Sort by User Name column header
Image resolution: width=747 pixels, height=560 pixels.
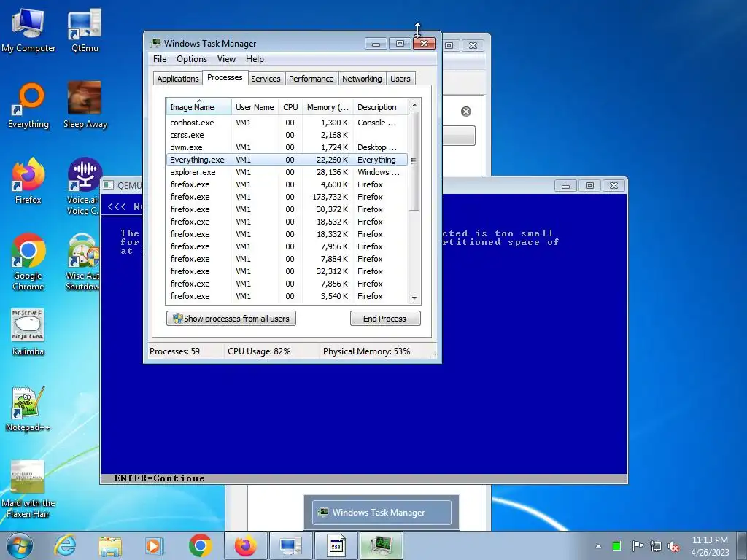point(255,106)
